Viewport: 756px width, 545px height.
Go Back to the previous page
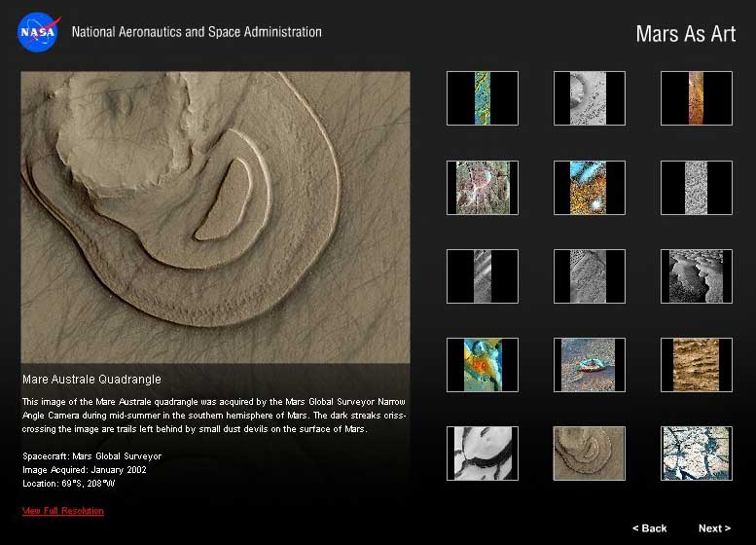tap(649, 528)
